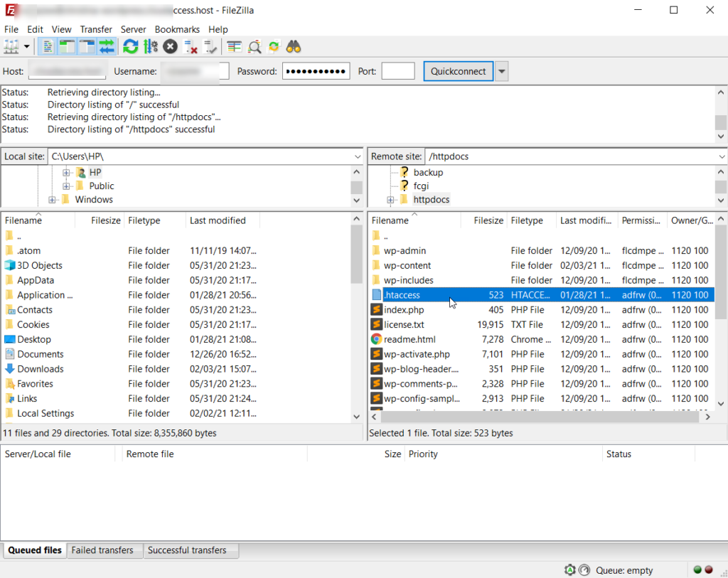Image resolution: width=728 pixels, height=578 pixels.
Task: Click the Host input field
Action: (x=68, y=71)
